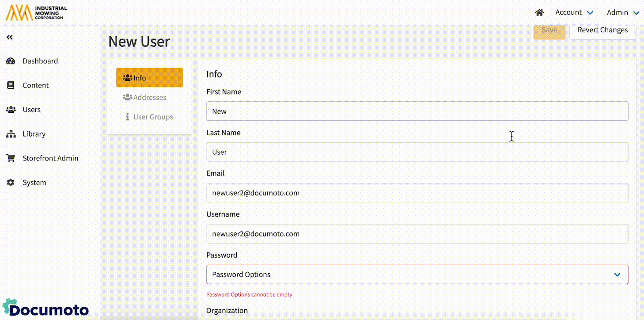Screen dimensions: 644x320
Task: Expand the Account menu
Action: click(x=574, y=12)
